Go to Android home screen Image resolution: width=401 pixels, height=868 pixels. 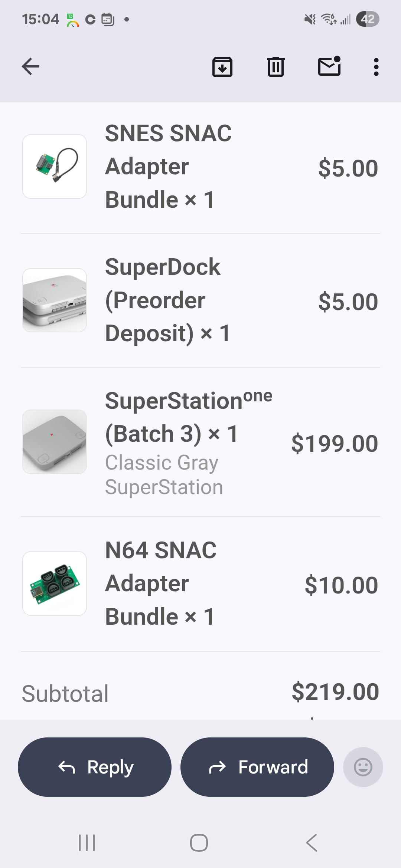pos(199,842)
